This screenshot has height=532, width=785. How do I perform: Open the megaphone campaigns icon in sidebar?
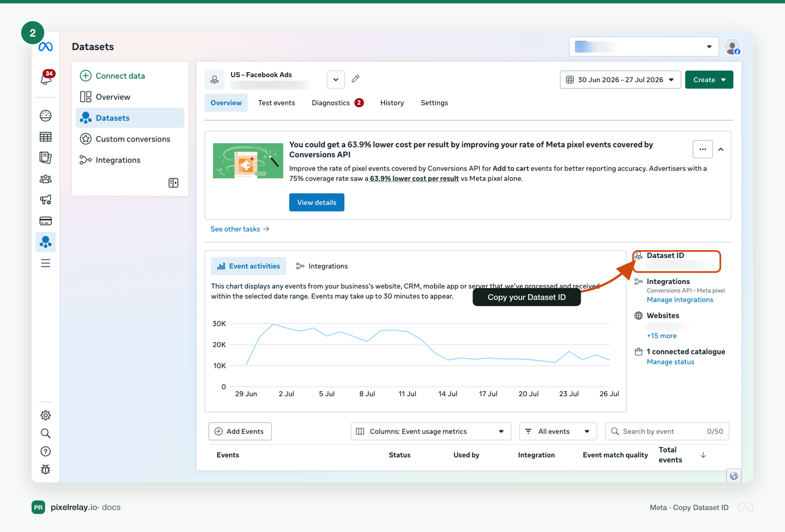point(46,200)
